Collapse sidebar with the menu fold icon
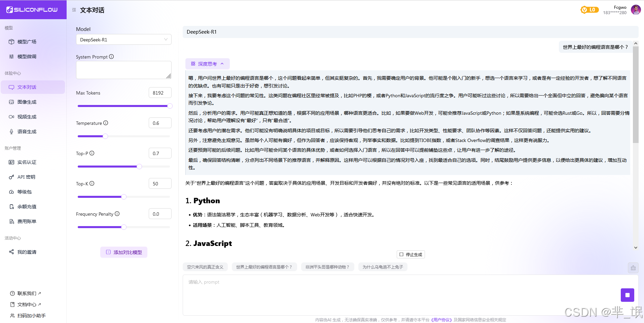Image resolution: width=644 pixels, height=323 pixels. tap(74, 10)
